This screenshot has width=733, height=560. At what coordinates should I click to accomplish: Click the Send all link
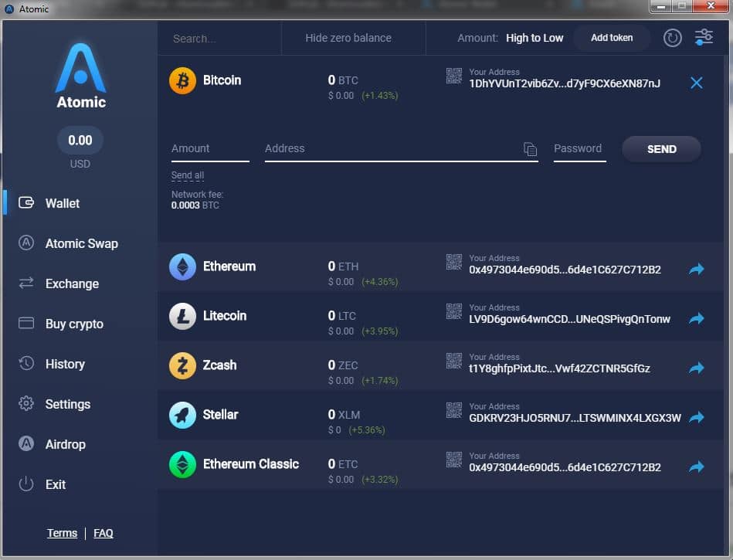coord(188,175)
